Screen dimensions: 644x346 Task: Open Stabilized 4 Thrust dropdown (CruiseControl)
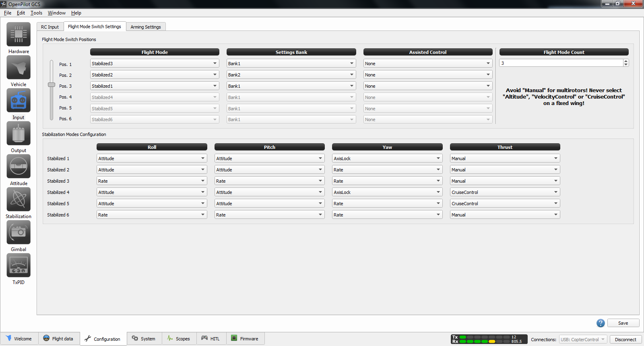505,192
